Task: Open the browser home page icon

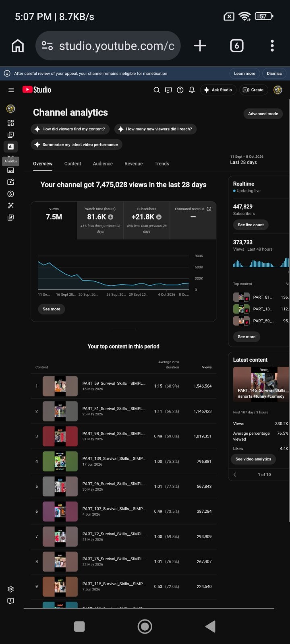Action: [x=17, y=46]
